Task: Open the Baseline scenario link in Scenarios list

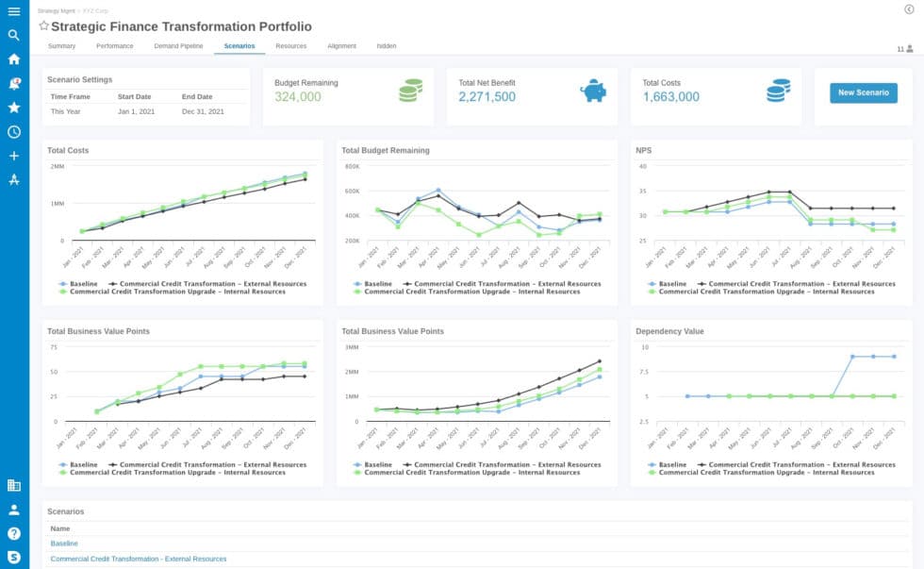Action: pyautogui.click(x=63, y=544)
